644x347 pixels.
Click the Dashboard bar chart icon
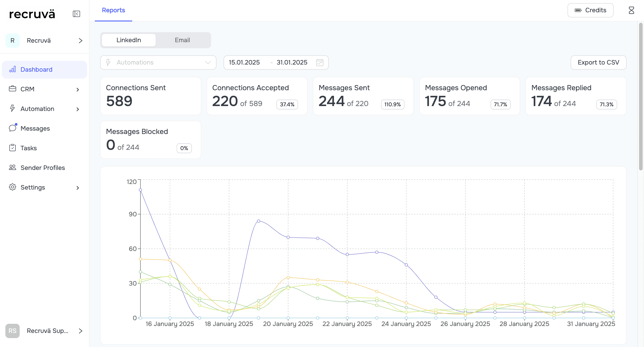(13, 69)
